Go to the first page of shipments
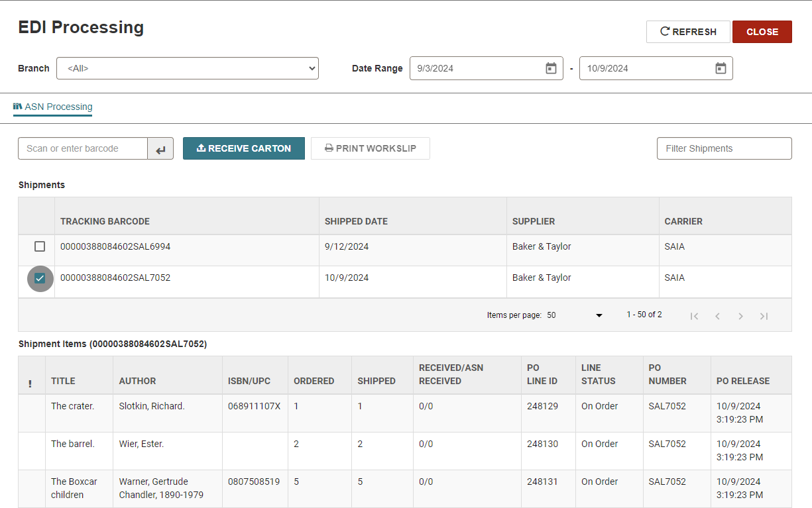 (x=694, y=316)
